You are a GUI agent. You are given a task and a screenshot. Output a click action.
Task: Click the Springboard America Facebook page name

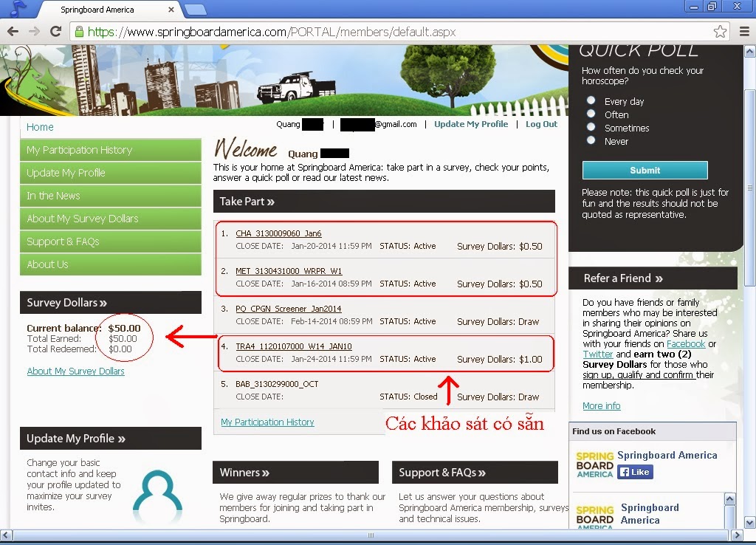click(667, 455)
